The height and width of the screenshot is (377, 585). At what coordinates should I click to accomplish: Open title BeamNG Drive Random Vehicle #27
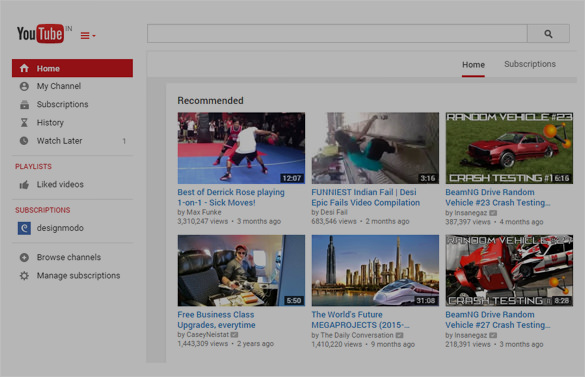498,320
